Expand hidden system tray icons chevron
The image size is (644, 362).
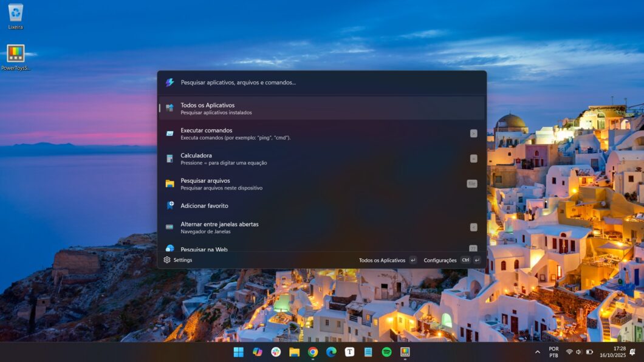click(x=537, y=352)
